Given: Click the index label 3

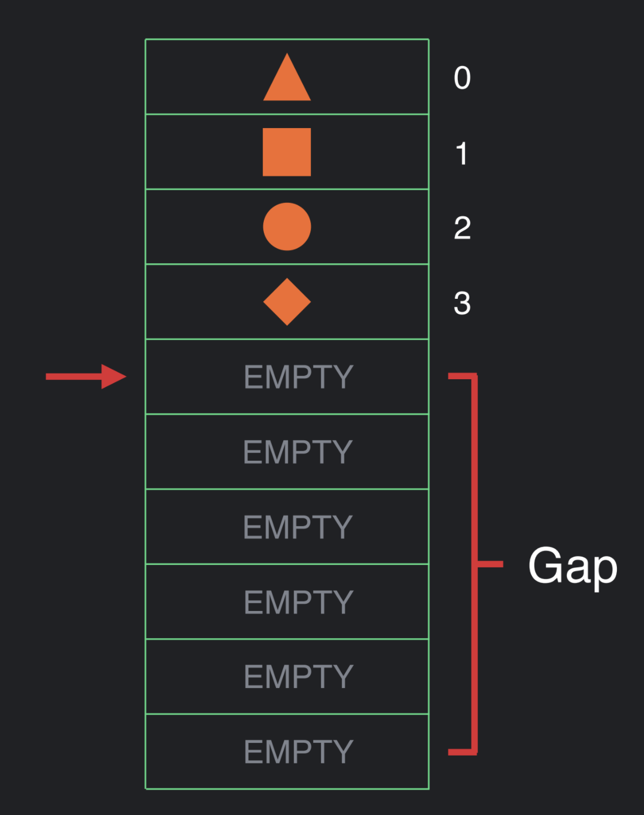Looking at the screenshot, I should [462, 303].
